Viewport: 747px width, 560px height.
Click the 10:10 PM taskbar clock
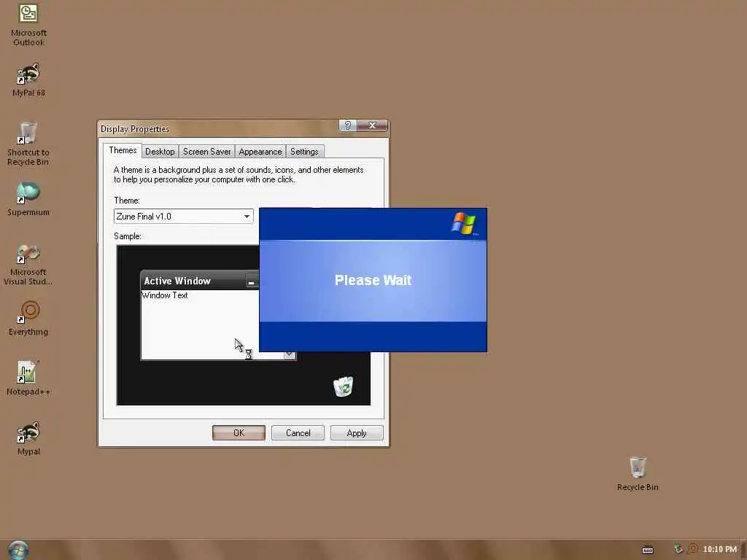point(719,549)
